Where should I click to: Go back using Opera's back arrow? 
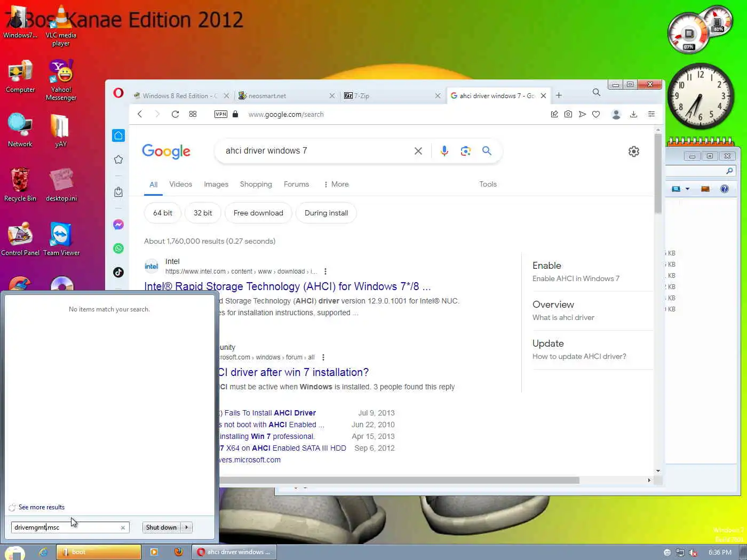click(x=140, y=114)
